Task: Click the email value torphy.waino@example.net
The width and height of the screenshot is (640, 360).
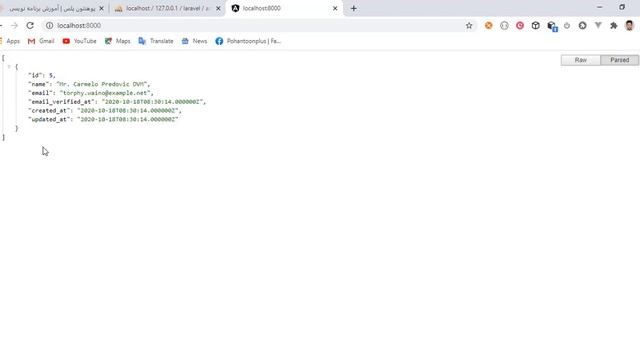Action: click(104, 93)
